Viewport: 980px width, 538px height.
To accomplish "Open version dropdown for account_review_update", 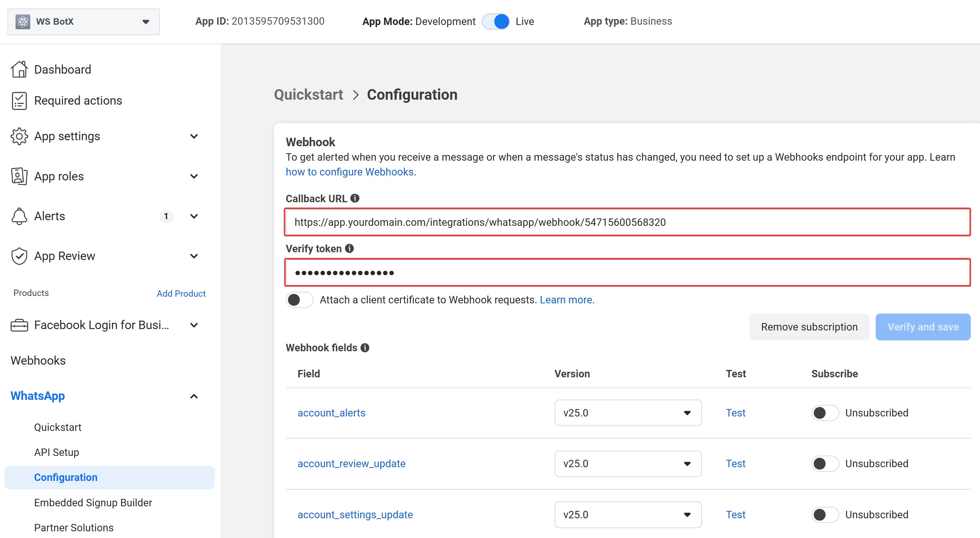I will click(628, 464).
